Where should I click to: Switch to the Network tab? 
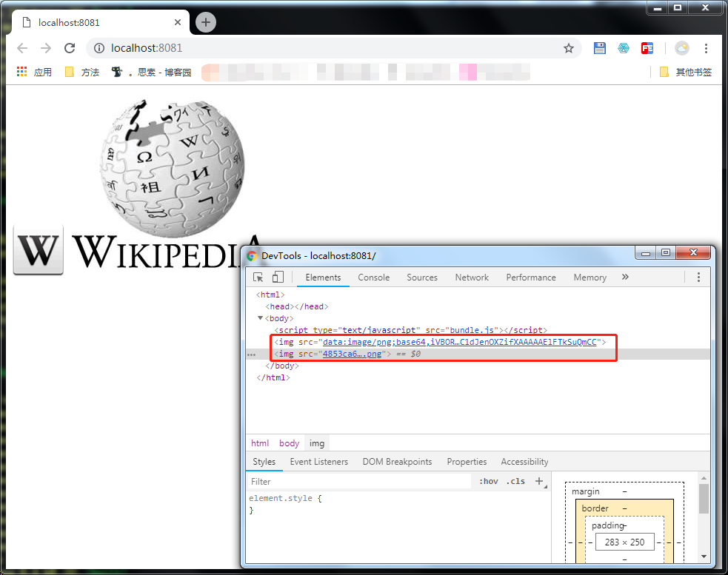472,277
